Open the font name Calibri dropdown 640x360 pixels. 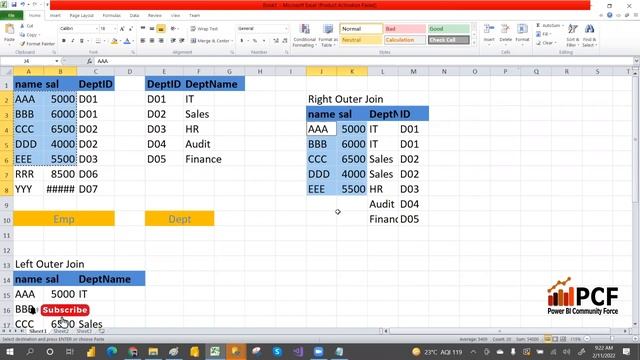coord(96,29)
